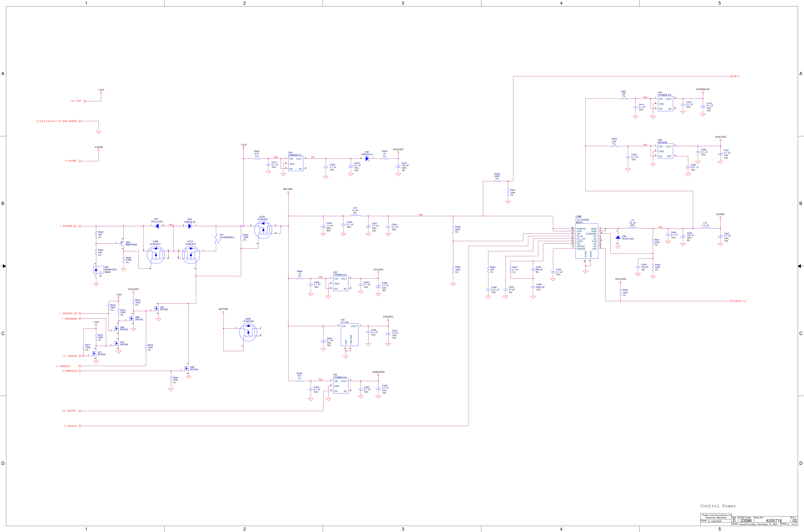Select the U48 LTC1434IGN controller block
The width and height of the screenshot is (804, 532).
(586, 241)
